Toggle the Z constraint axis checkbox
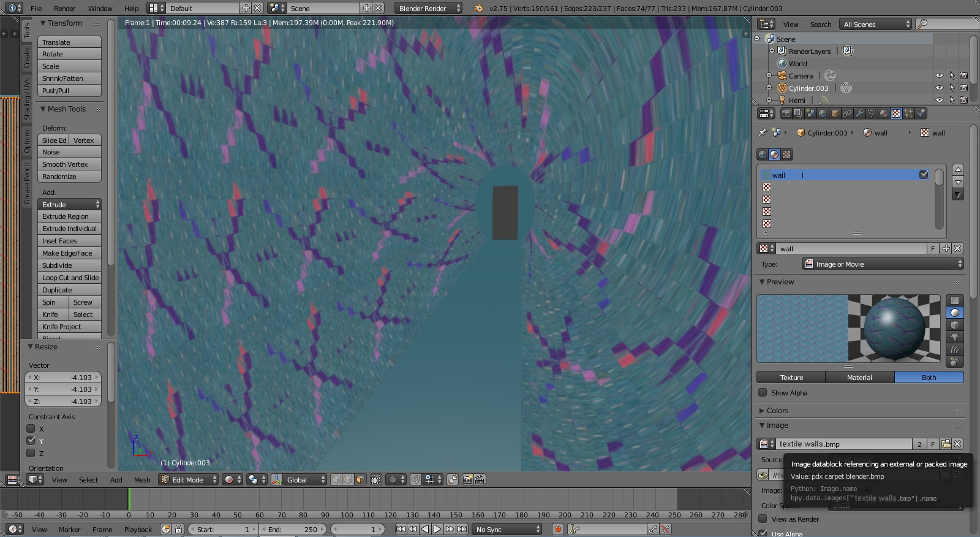This screenshot has width=980, height=537. tap(31, 453)
